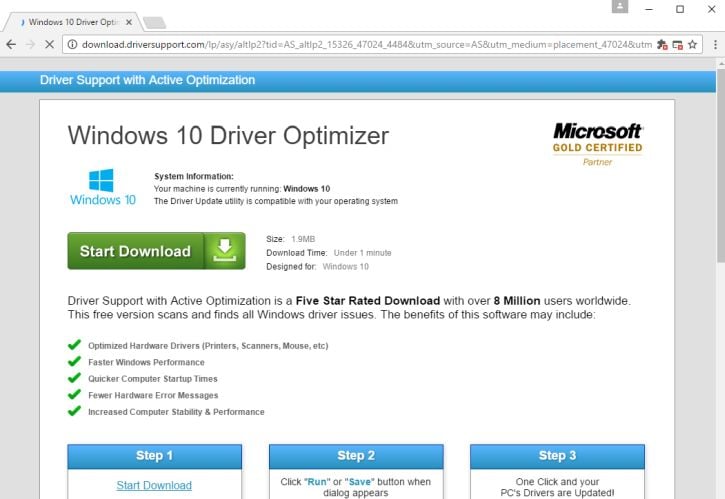Open site information icon in address bar

(x=72, y=44)
